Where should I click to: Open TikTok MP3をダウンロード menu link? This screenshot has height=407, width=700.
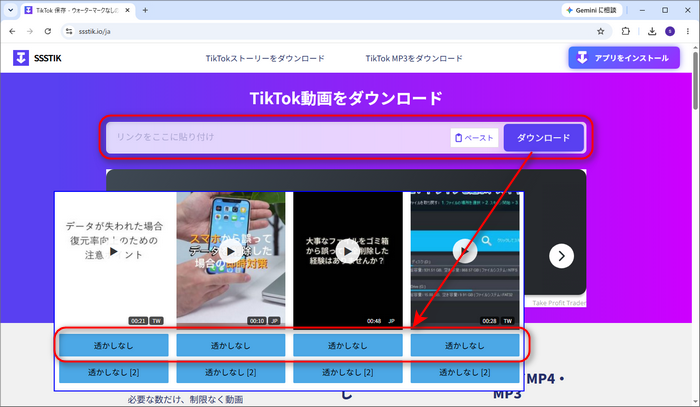414,58
